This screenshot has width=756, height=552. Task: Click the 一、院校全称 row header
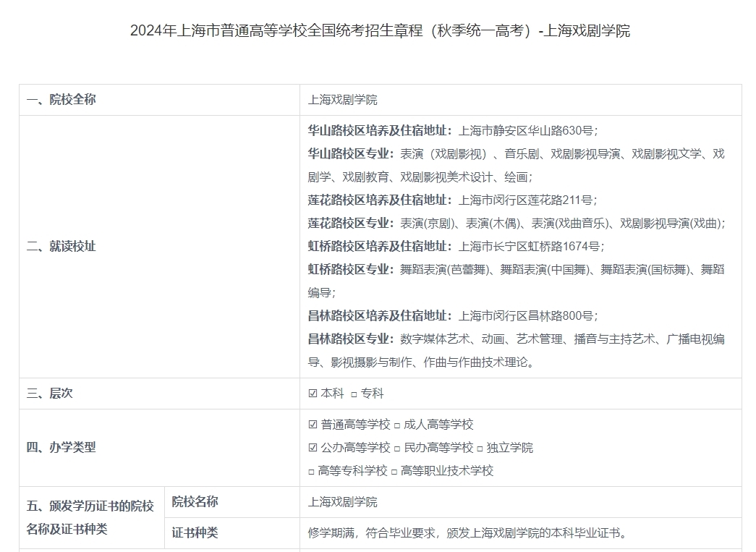click(x=61, y=100)
